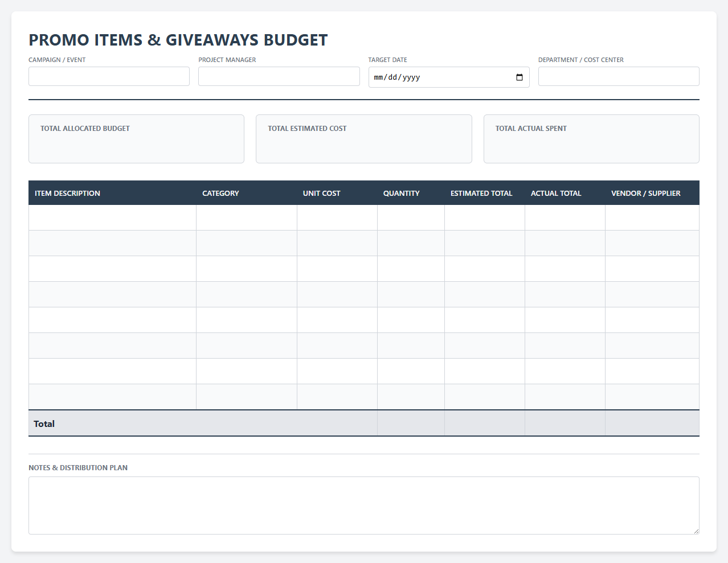Click the Project Manager label
Screen dimensions: 728x563
coord(227,60)
